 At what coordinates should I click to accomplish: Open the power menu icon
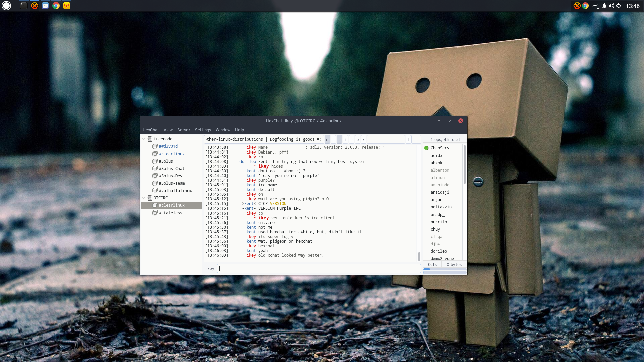click(619, 6)
